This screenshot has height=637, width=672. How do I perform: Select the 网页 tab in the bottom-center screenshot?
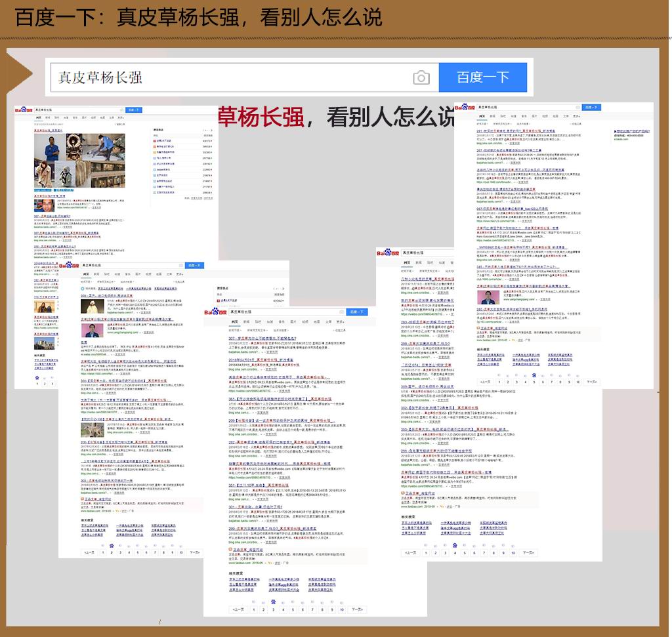tap(234, 321)
